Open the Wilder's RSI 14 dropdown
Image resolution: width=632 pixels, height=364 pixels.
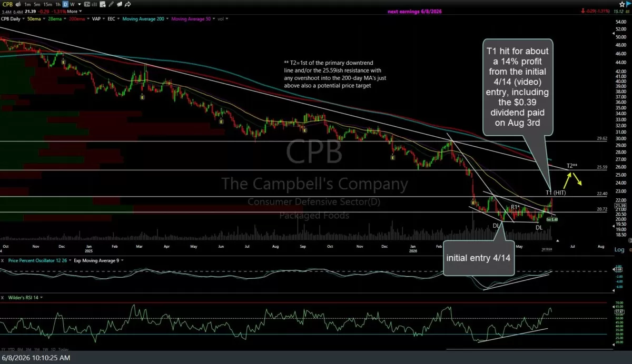25,297
